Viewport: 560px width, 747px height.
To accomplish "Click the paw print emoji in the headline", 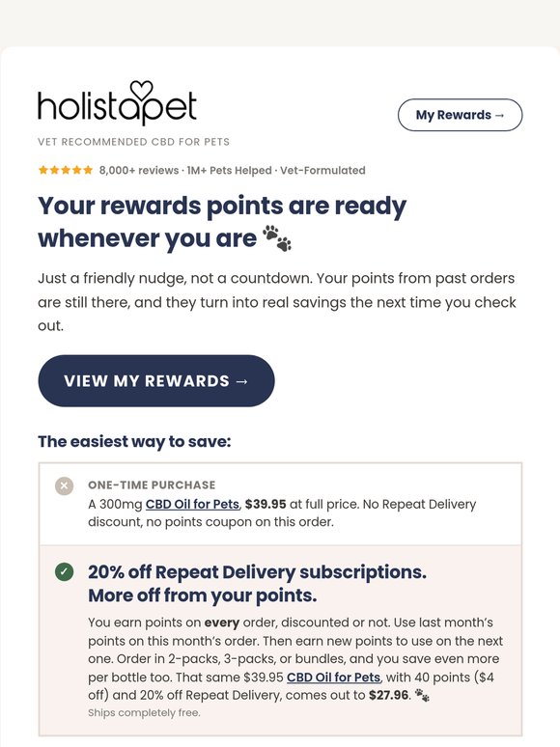I will point(277,238).
